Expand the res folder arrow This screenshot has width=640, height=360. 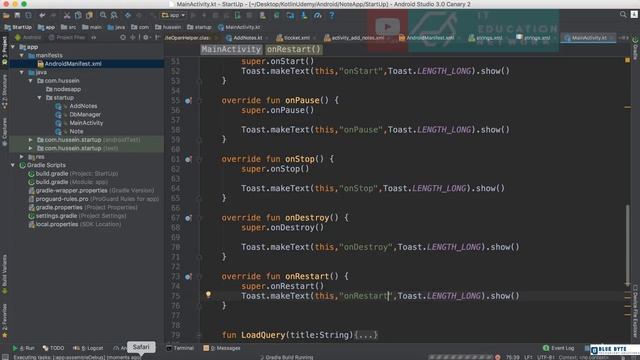point(22,157)
